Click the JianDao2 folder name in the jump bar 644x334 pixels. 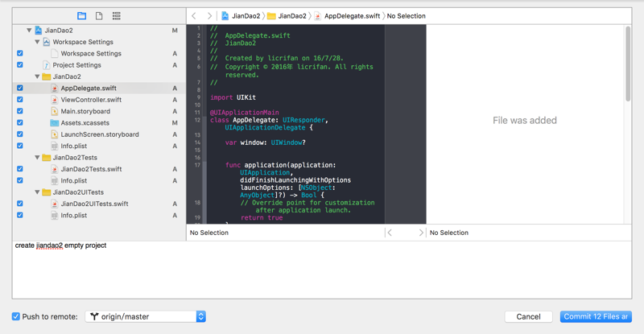(292, 16)
